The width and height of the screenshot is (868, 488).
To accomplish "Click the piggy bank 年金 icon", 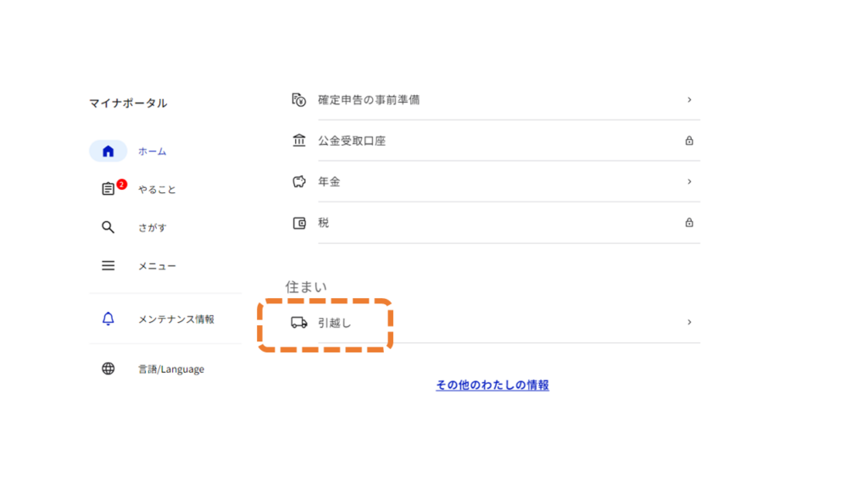I will pyautogui.click(x=298, y=182).
